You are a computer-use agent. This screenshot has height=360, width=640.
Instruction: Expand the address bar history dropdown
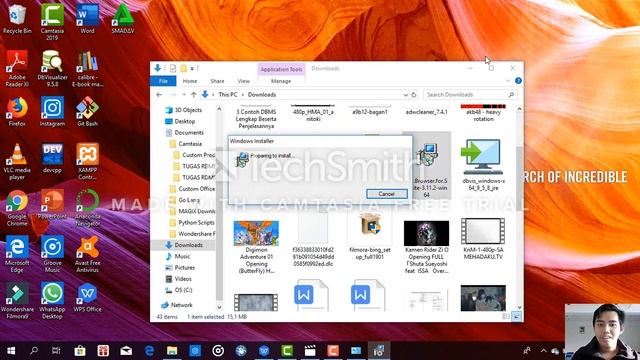pos(405,95)
